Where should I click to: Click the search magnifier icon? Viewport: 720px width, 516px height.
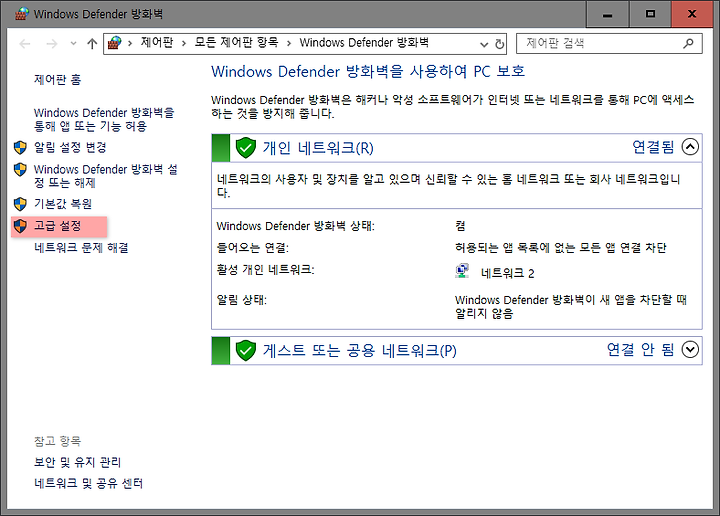point(688,44)
